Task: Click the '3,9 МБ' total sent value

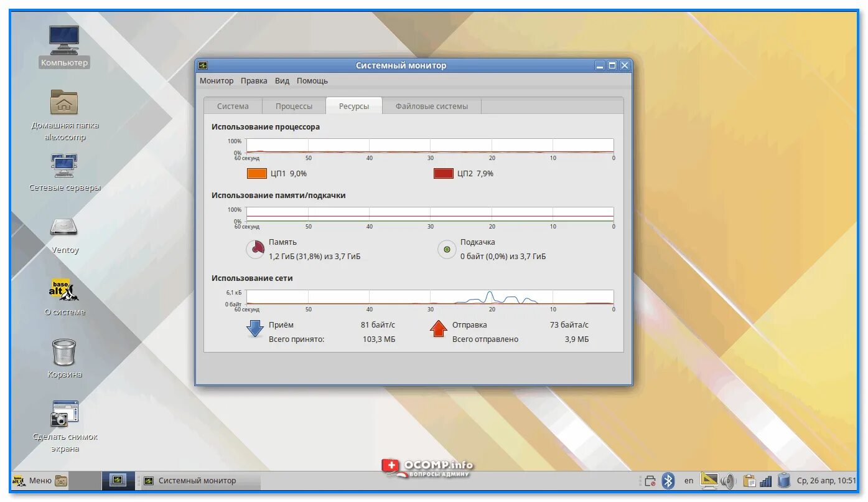Action: click(577, 339)
